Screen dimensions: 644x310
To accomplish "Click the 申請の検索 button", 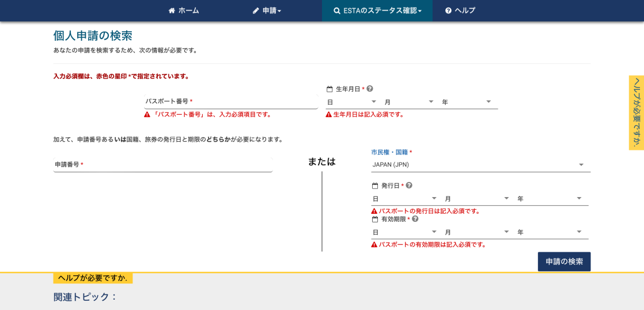I will (x=564, y=262).
